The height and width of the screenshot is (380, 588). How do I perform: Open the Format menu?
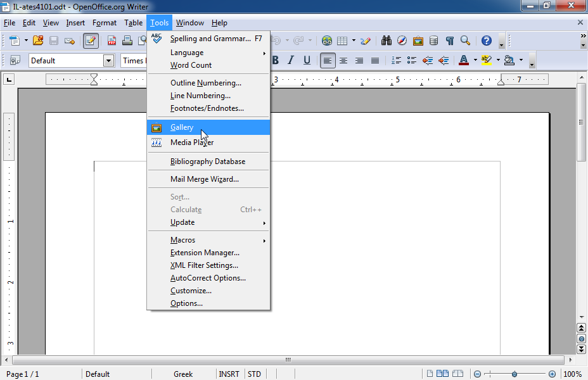(x=105, y=23)
